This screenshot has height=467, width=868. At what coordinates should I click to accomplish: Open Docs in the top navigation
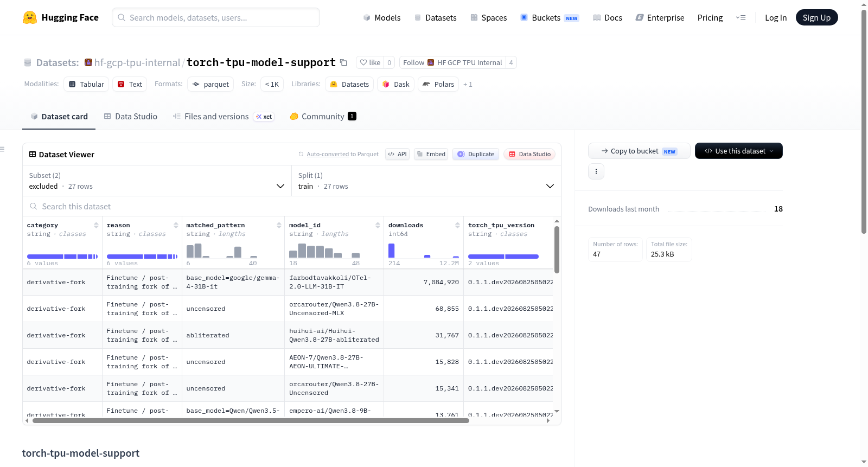(x=608, y=17)
